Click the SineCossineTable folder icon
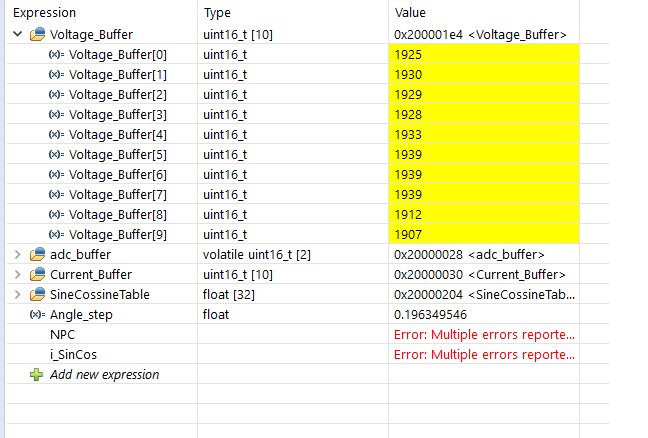This screenshot has width=648, height=438. tap(38, 295)
